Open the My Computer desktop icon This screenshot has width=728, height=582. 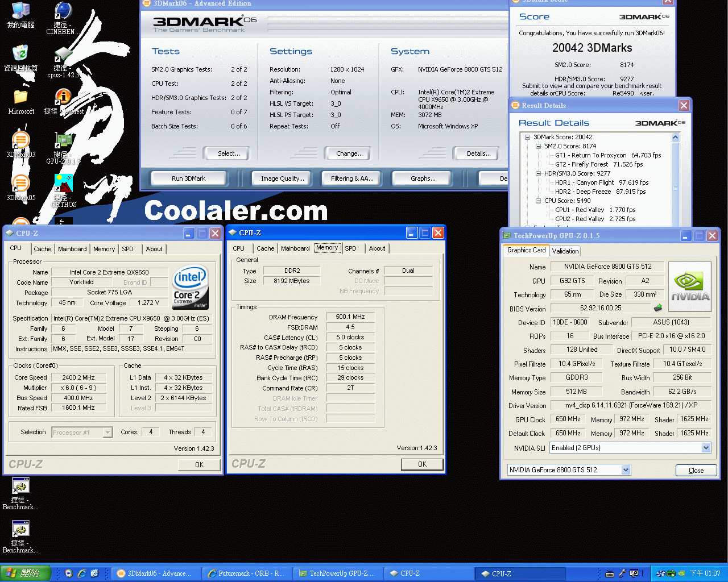coord(21,15)
